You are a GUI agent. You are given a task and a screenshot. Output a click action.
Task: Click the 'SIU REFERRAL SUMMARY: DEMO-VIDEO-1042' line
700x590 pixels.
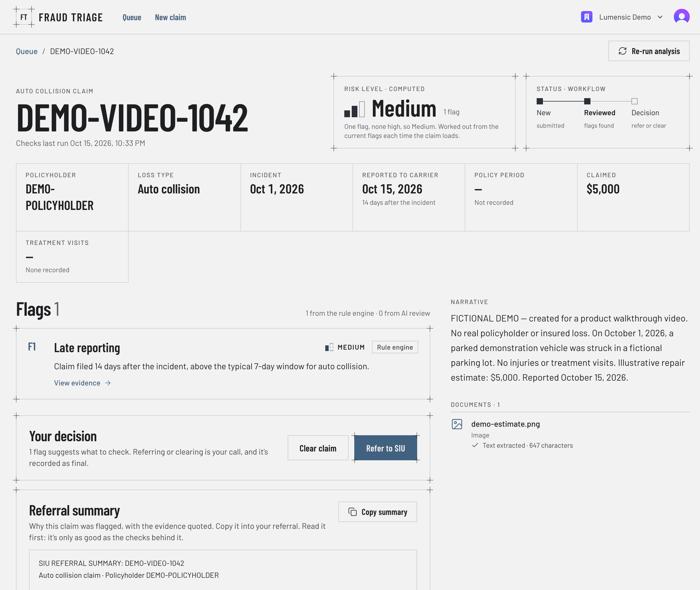click(112, 563)
